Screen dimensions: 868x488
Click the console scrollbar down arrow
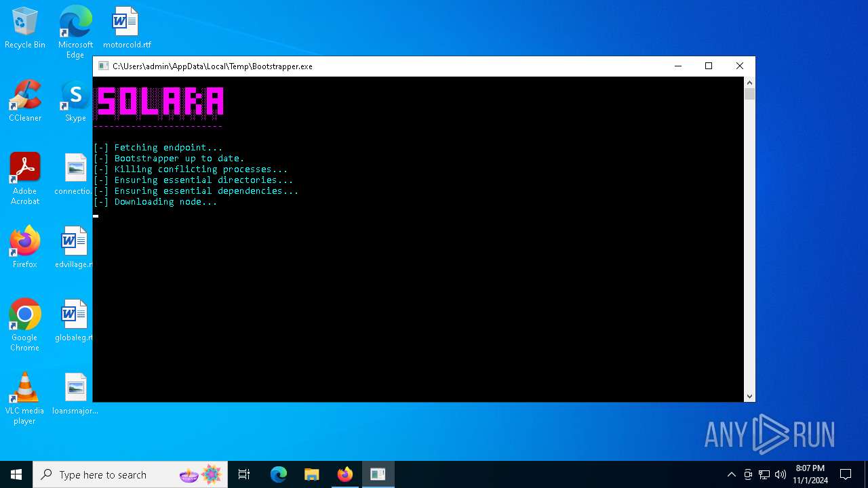749,396
